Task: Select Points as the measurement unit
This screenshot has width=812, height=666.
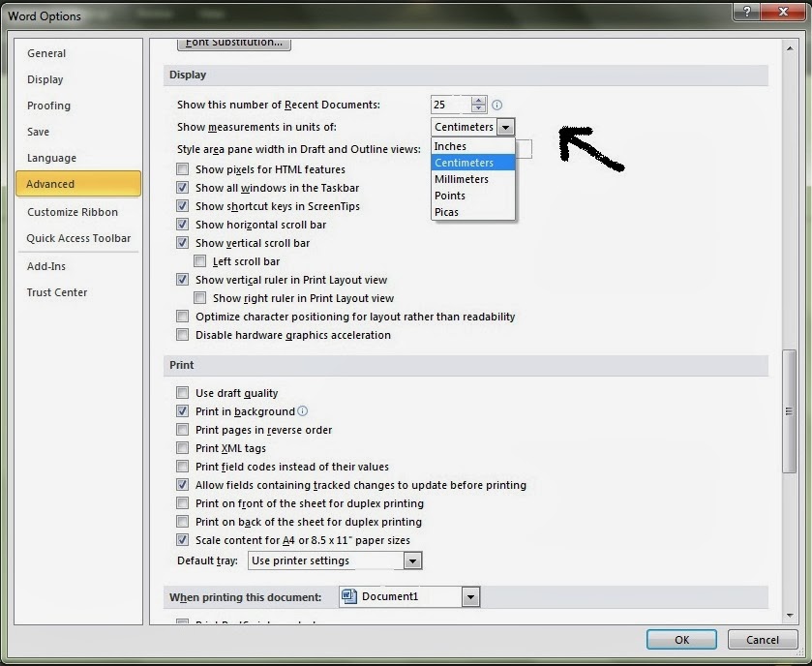Action: pos(473,196)
